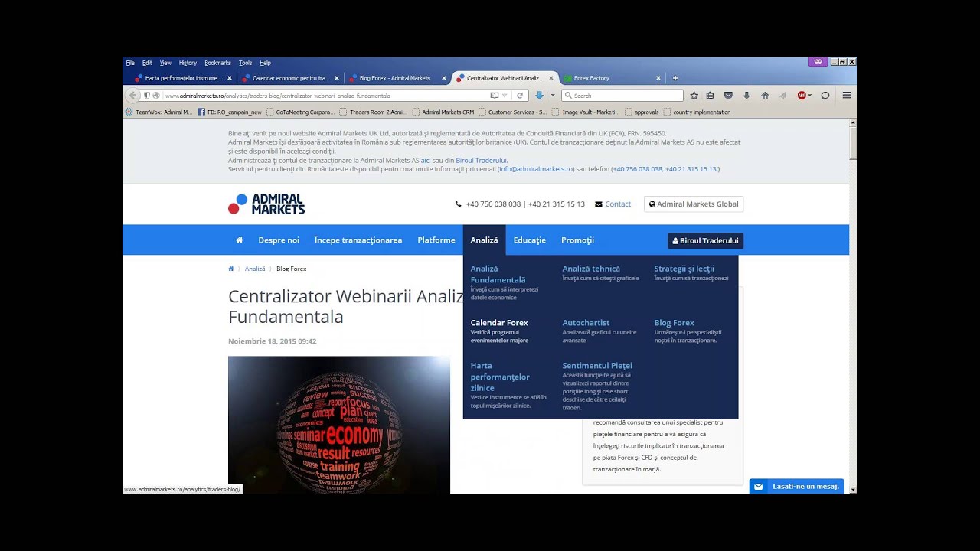Click the URL address field
980x551 pixels.
(x=325, y=96)
